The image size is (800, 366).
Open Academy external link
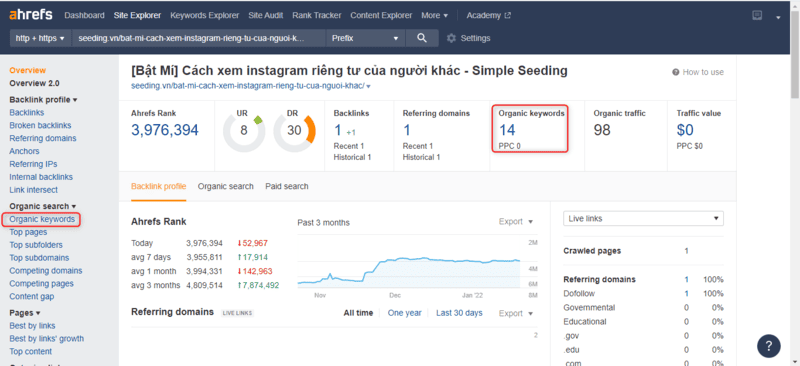pyautogui.click(x=488, y=15)
